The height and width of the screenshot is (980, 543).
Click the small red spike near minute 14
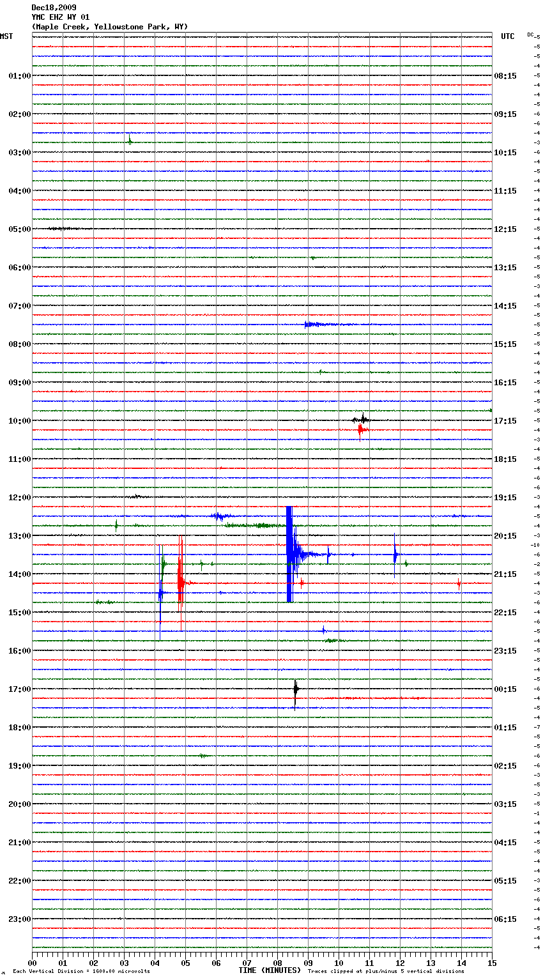point(459,583)
